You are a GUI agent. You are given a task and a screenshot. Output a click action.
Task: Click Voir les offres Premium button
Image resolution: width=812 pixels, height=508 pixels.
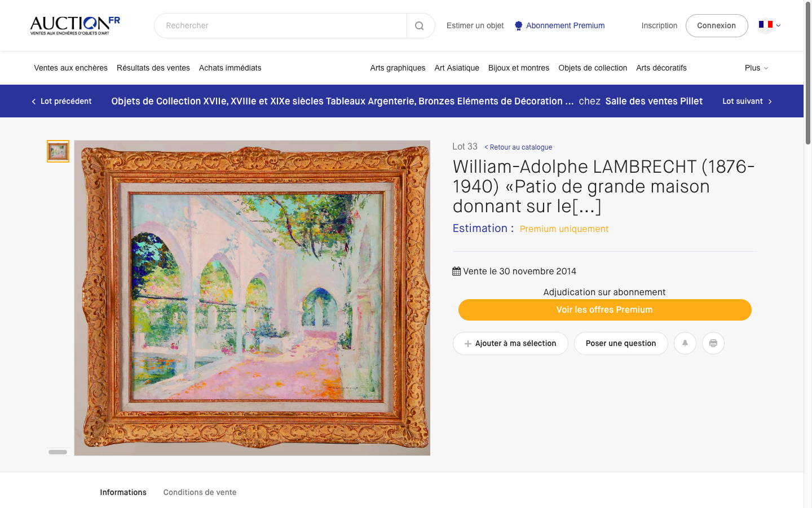(x=605, y=310)
